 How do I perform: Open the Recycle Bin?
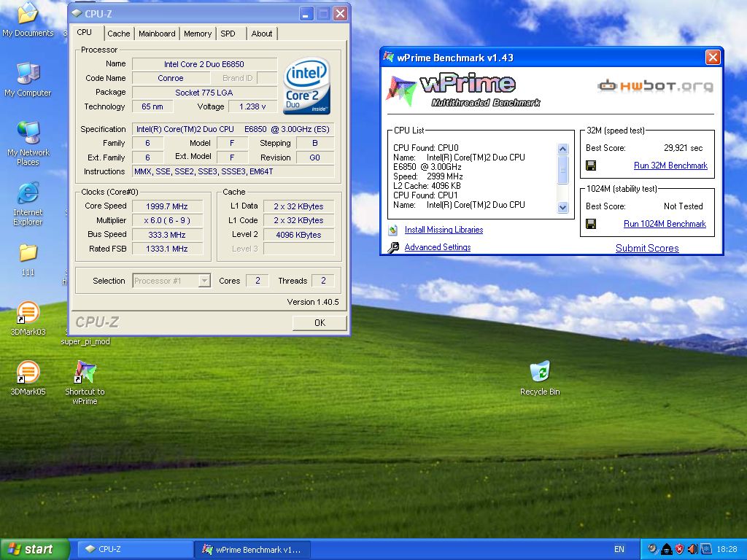[540, 378]
